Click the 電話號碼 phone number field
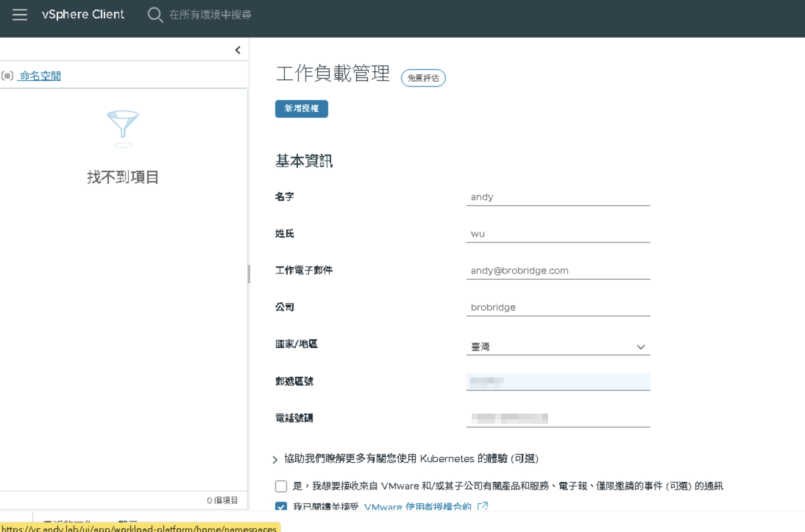This screenshot has width=805, height=532. pos(558,418)
